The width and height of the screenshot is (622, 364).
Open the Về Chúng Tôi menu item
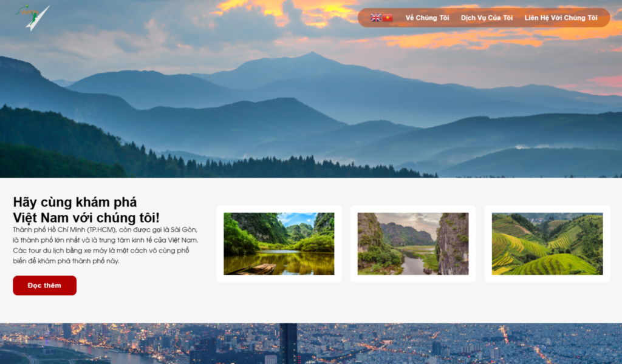click(427, 18)
